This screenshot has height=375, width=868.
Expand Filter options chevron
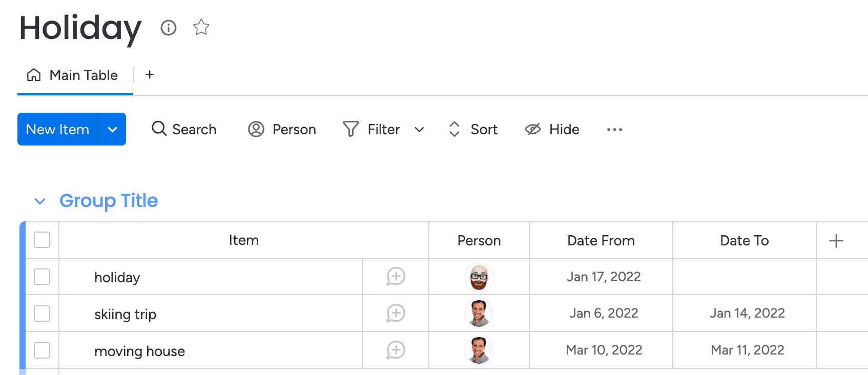419,130
